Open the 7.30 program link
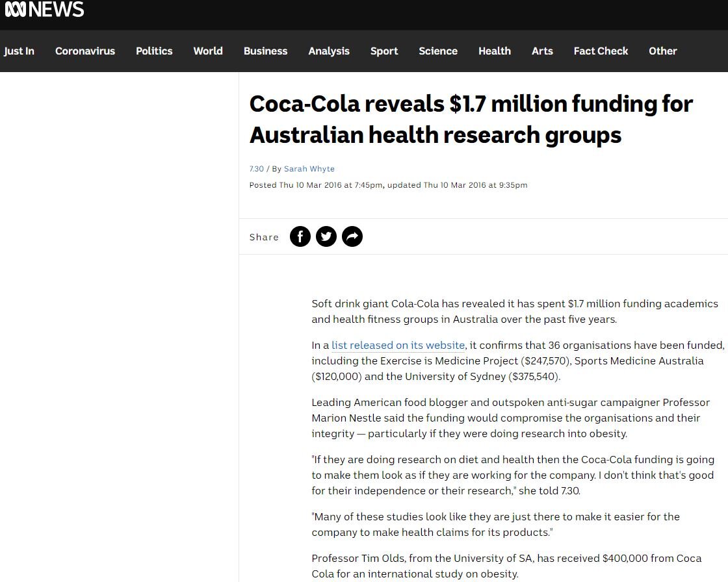Screen dimensions: 728x582 click(x=256, y=169)
